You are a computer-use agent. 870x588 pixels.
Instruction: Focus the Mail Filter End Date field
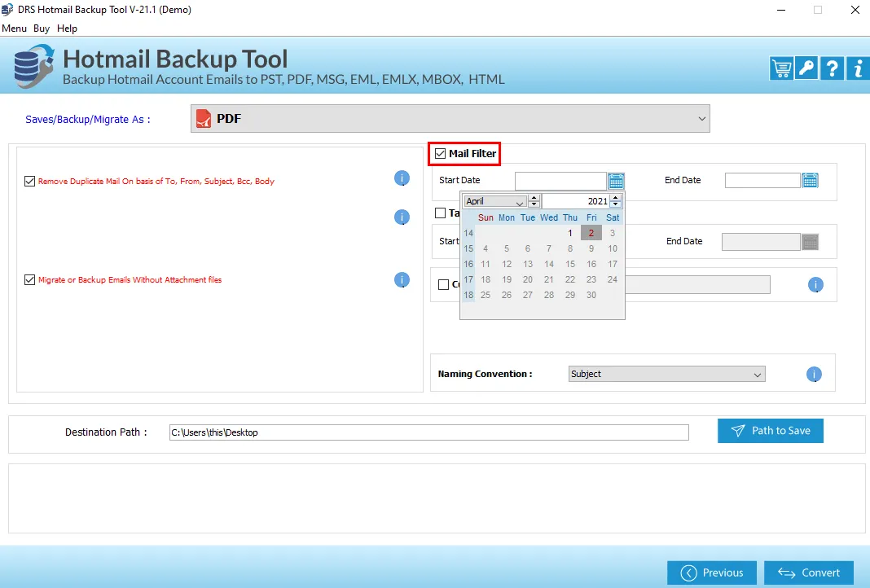point(762,180)
